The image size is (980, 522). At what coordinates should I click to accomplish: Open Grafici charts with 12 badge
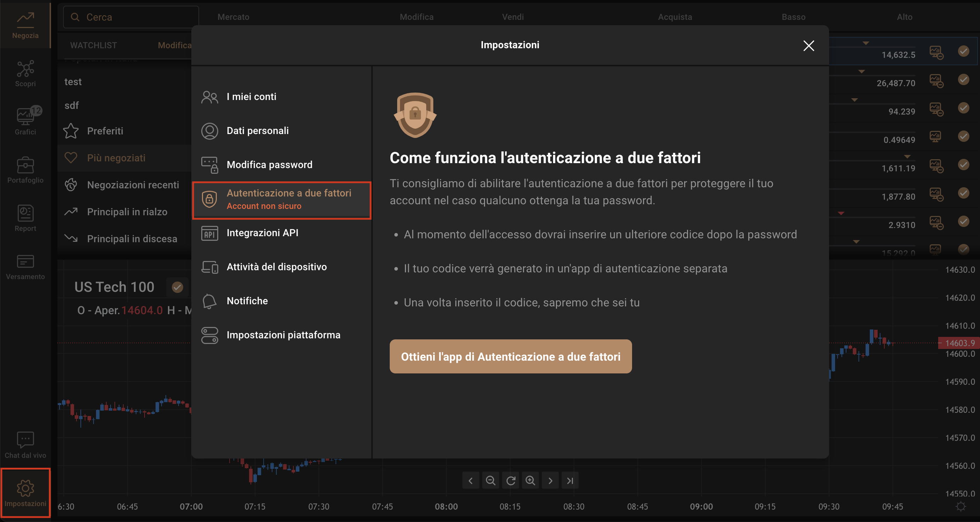[25, 121]
